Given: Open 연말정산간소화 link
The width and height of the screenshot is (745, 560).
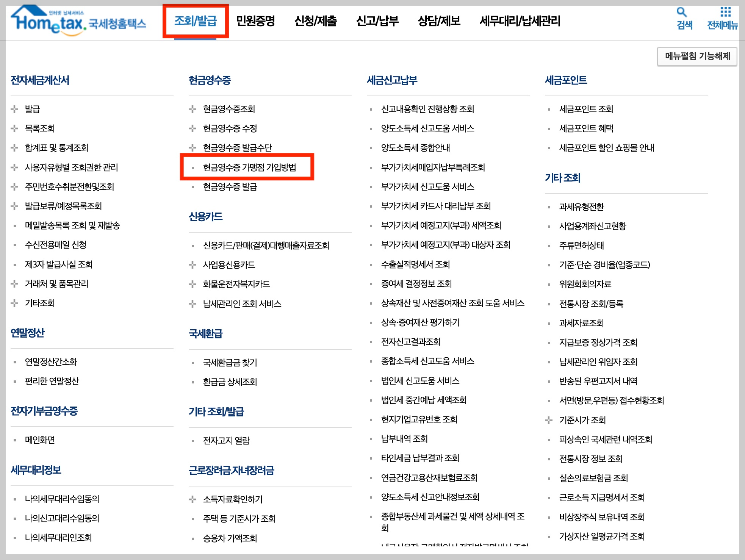Looking at the screenshot, I should point(51,362).
